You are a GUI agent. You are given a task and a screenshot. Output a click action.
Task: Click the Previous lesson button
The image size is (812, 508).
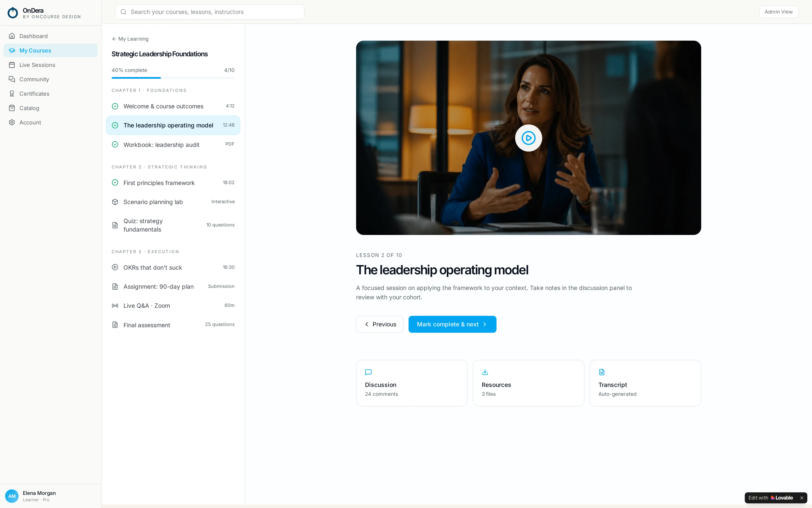coord(380,324)
